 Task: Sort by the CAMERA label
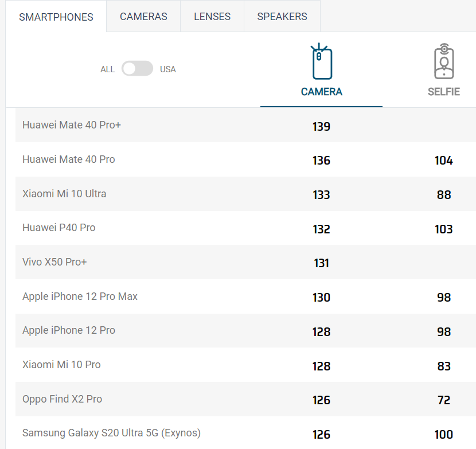coord(322,92)
